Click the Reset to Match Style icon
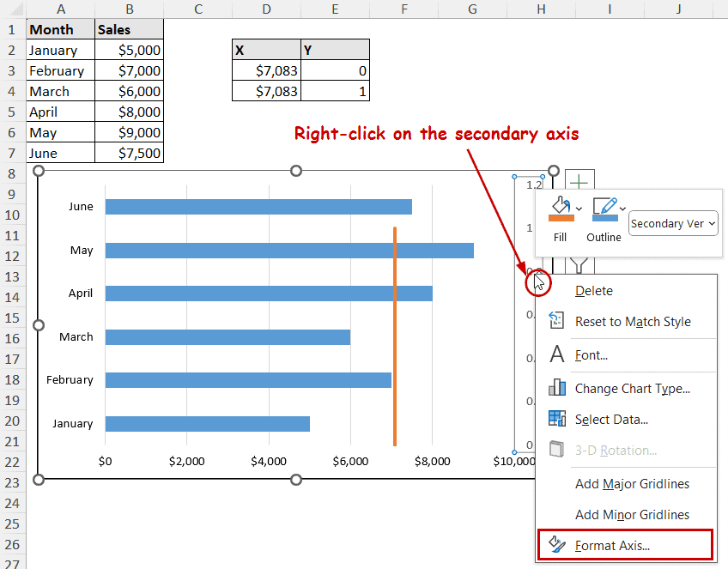728x569 pixels. [556, 320]
